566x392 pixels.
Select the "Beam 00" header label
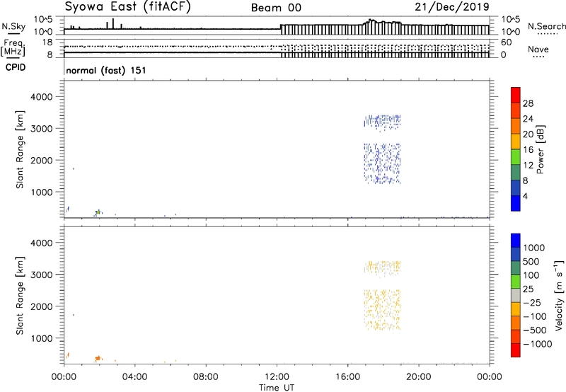(x=276, y=8)
